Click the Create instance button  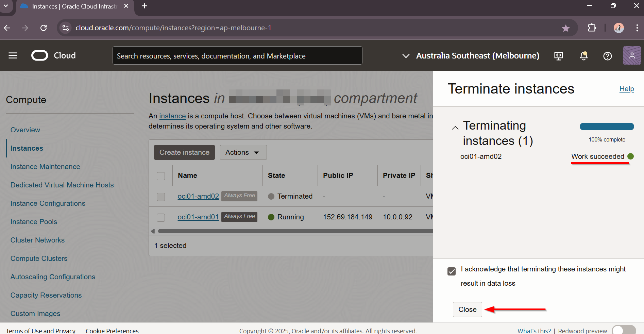point(184,152)
